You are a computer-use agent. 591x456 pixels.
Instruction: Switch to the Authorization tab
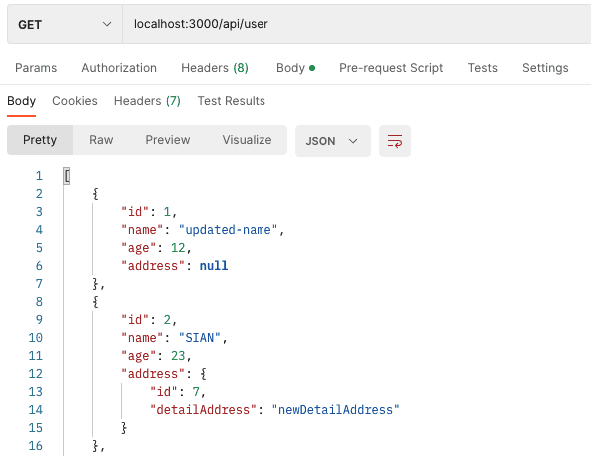[119, 68]
